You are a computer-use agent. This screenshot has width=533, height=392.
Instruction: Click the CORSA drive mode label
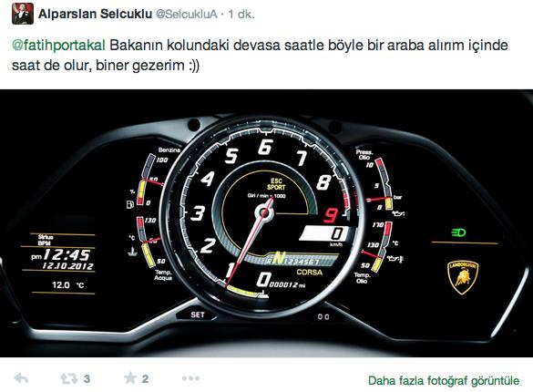(310, 272)
